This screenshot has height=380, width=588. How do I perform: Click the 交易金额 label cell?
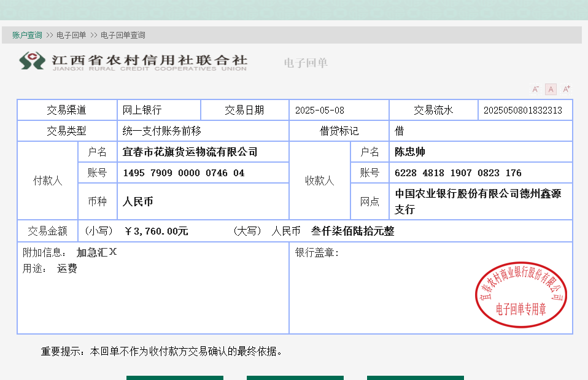click(48, 231)
